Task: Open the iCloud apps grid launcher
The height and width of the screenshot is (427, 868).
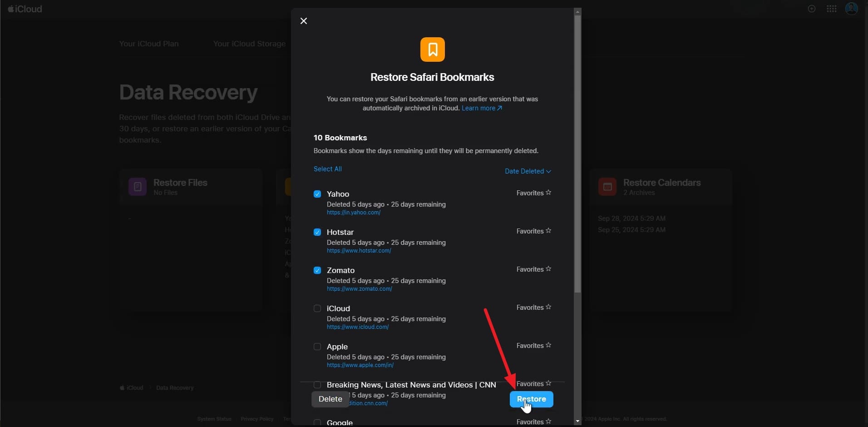Action: click(831, 9)
